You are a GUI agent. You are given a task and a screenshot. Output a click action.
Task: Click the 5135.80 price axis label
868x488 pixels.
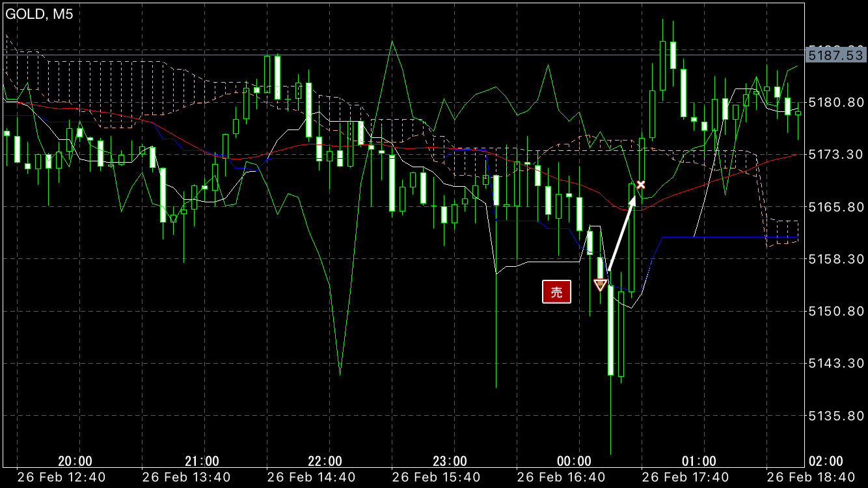tap(835, 415)
